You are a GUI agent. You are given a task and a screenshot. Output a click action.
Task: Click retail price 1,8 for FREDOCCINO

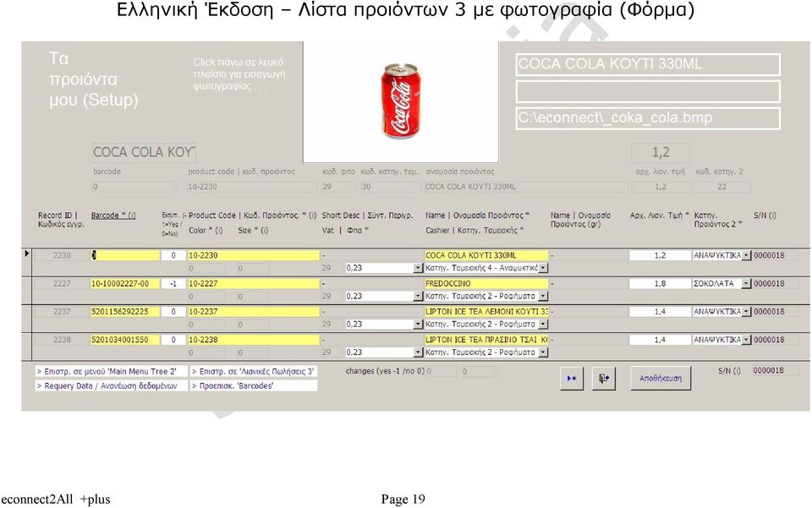660,283
